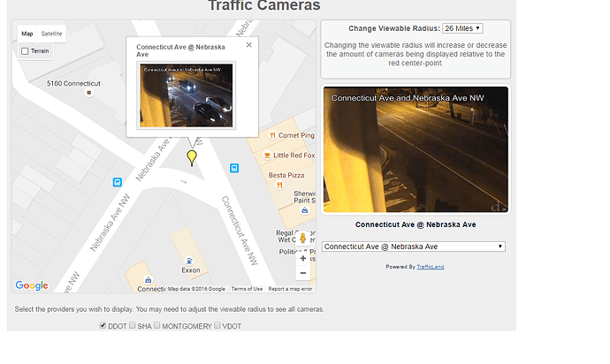Select the Map view tab
The image size is (610, 364).
tap(27, 34)
